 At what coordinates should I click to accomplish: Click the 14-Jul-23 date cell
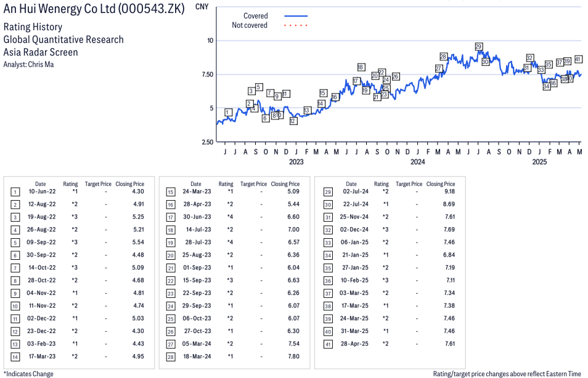point(198,230)
